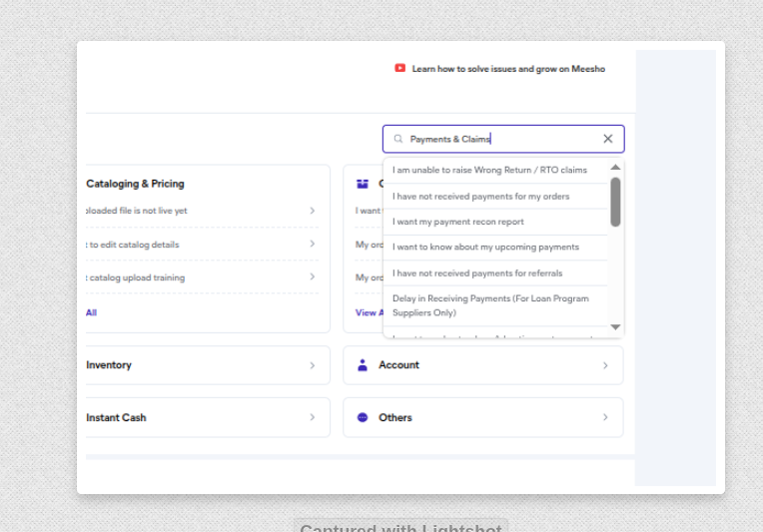Pick 'I want to know about my upcoming payments'
This screenshot has height=532, width=763.
[x=495, y=247]
